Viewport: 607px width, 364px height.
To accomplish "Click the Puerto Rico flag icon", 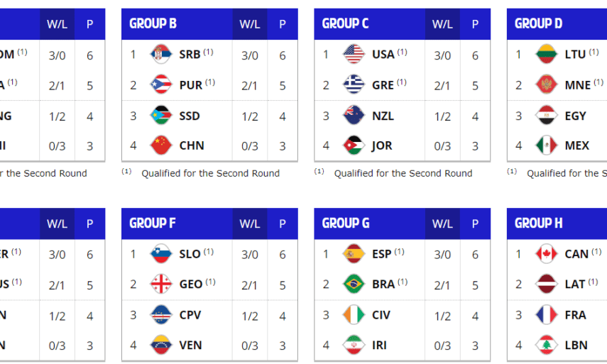I will (161, 85).
